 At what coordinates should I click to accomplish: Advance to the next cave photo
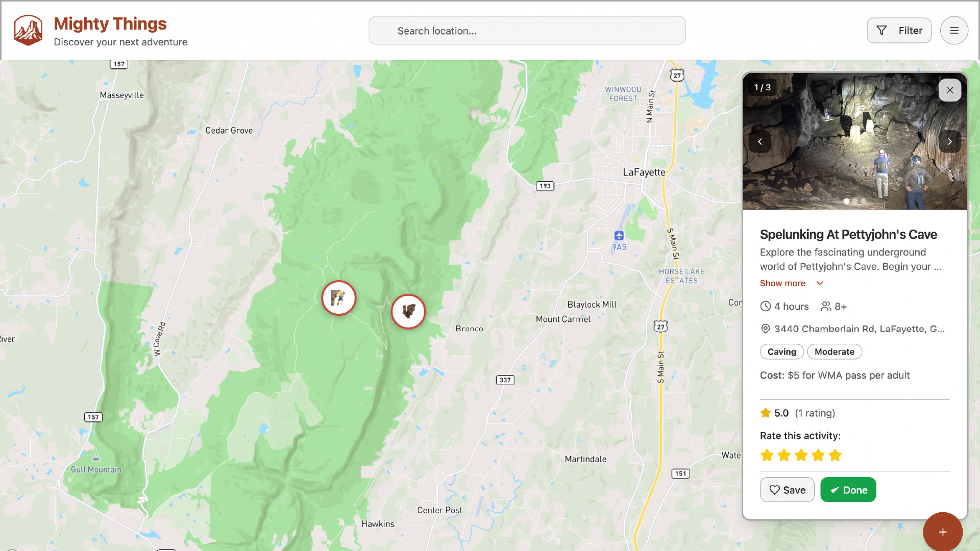coord(950,141)
